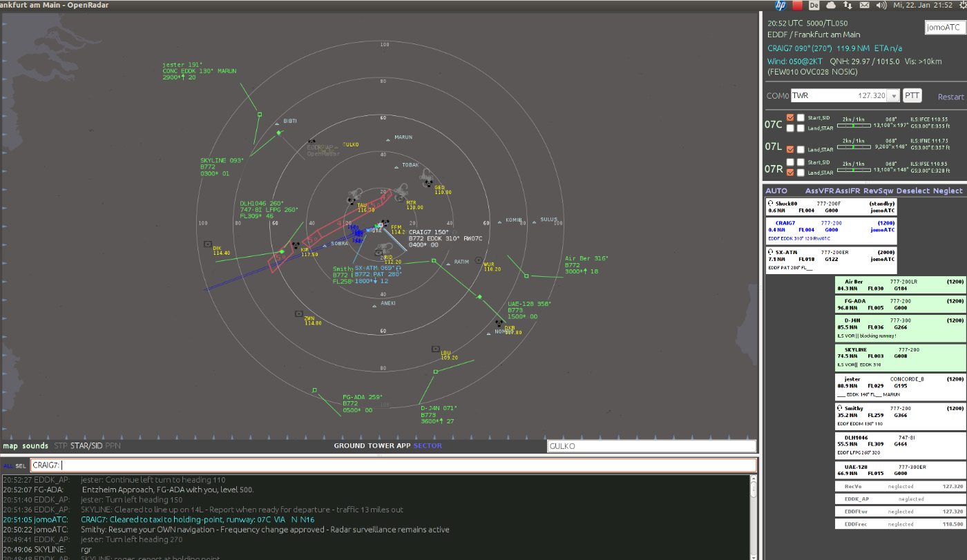
Task: Click the De keyboard layout indicator
Action: pos(814,5)
